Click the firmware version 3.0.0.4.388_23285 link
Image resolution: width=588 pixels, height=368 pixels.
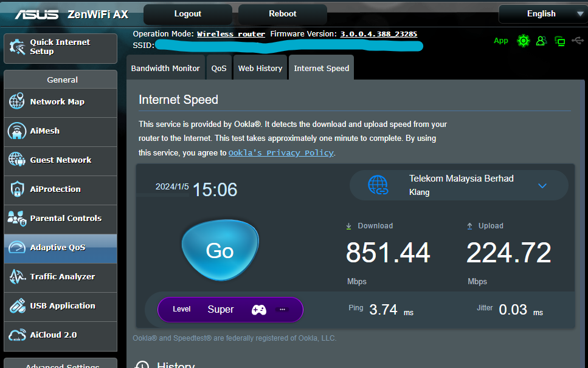tap(379, 33)
